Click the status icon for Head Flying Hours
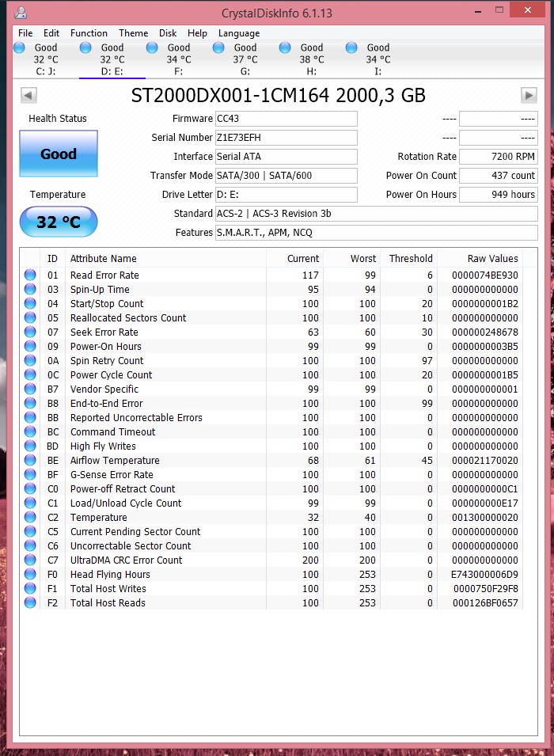This screenshot has width=554, height=756. coord(30,574)
